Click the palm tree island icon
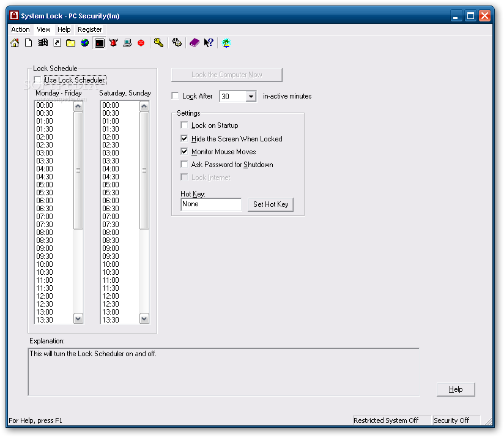Image resolution: width=504 pixels, height=437 pixels. [226, 43]
